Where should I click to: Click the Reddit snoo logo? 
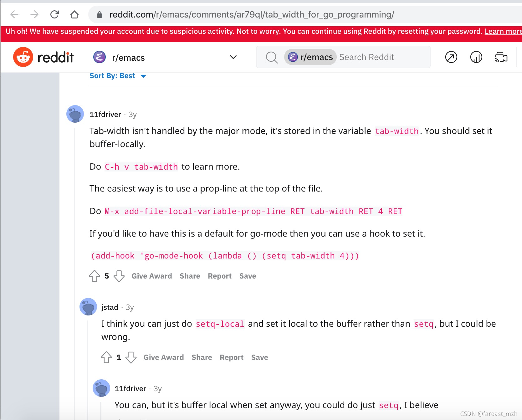click(23, 57)
